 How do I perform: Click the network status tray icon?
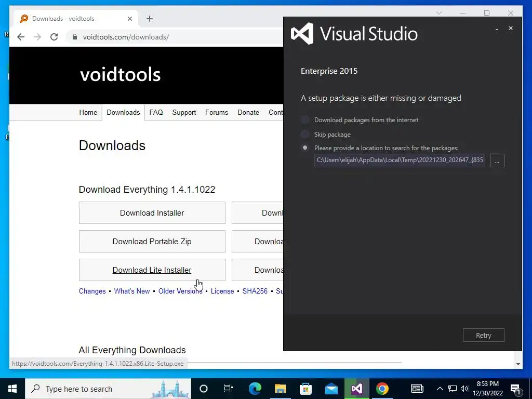pos(453,389)
